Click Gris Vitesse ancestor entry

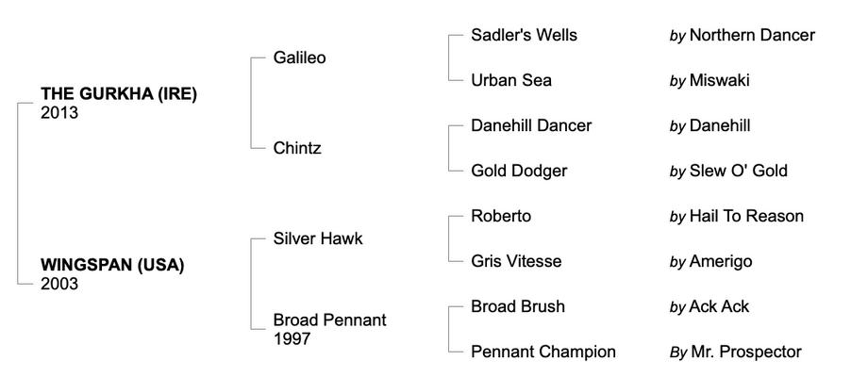coord(516,261)
